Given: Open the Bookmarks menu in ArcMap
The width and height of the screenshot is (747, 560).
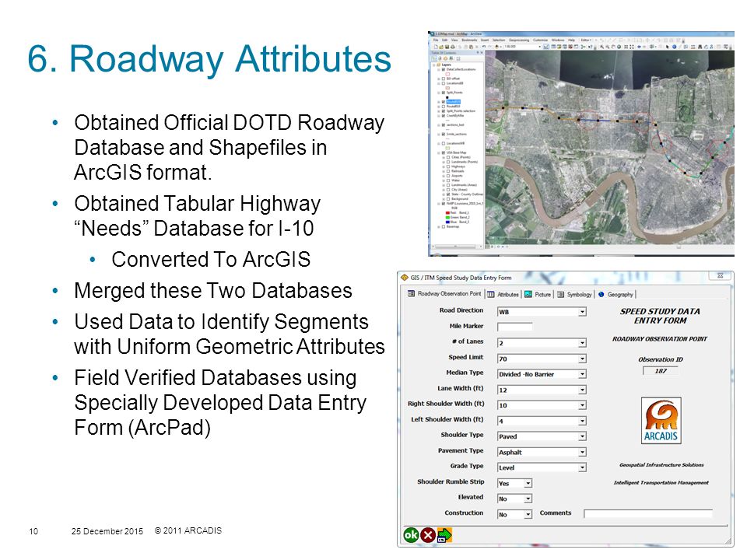Looking at the screenshot, I should point(469,40).
